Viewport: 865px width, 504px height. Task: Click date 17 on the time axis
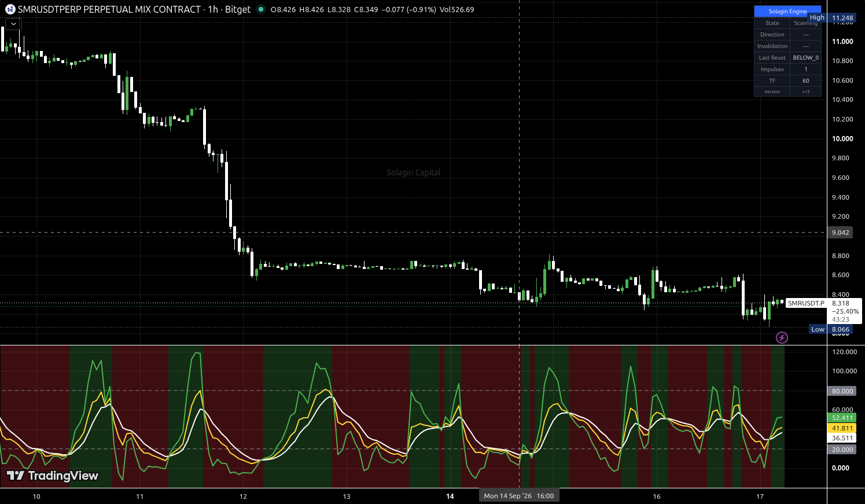760,496
